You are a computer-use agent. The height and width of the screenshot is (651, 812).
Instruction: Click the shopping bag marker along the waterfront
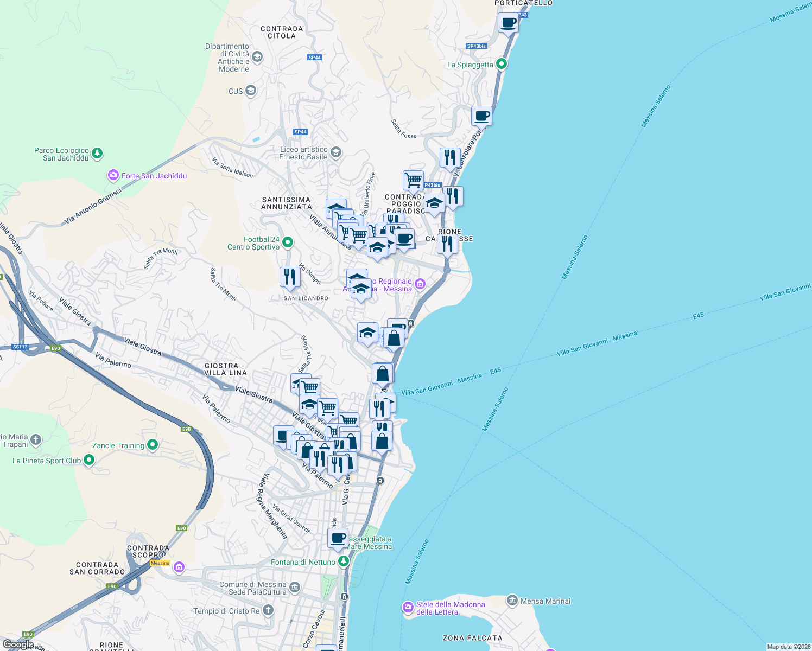382,373
